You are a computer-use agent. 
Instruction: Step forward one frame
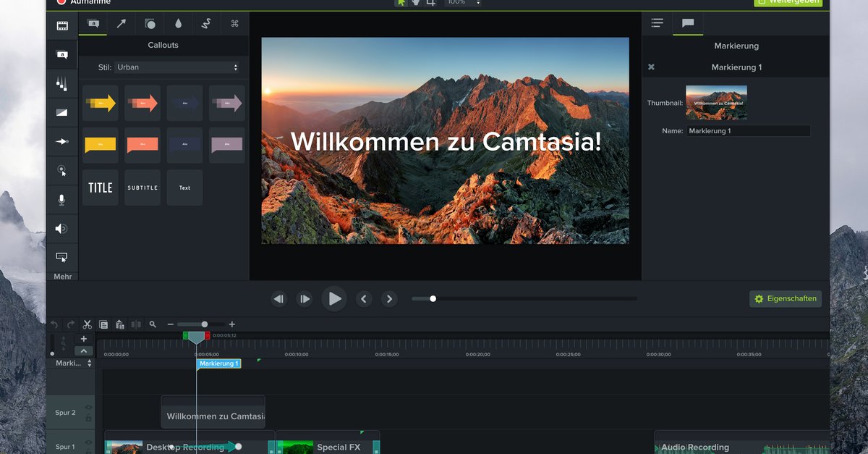tap(305, 298)
